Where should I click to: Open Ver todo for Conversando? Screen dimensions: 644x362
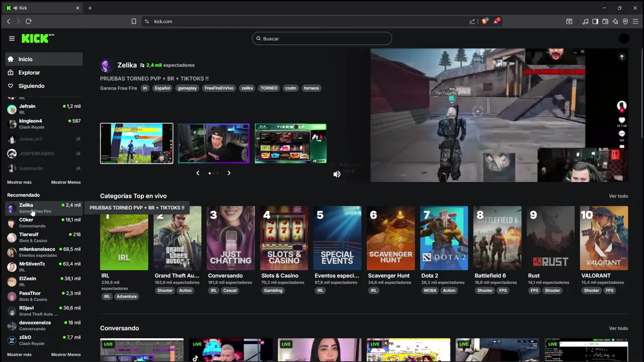coord(618,328)
